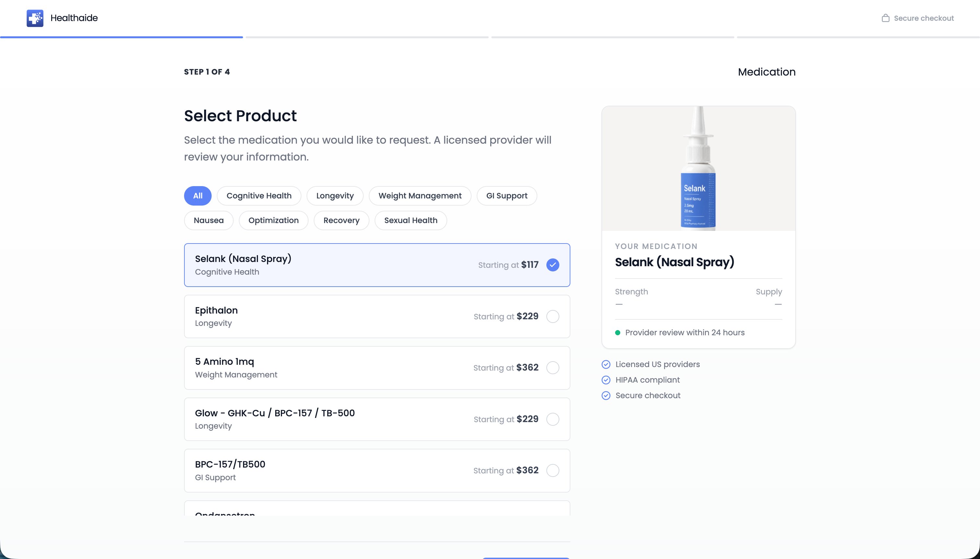Select the Epithalon radio button
980x559 pixels.
pyautogui.click(x=553, y=316)
